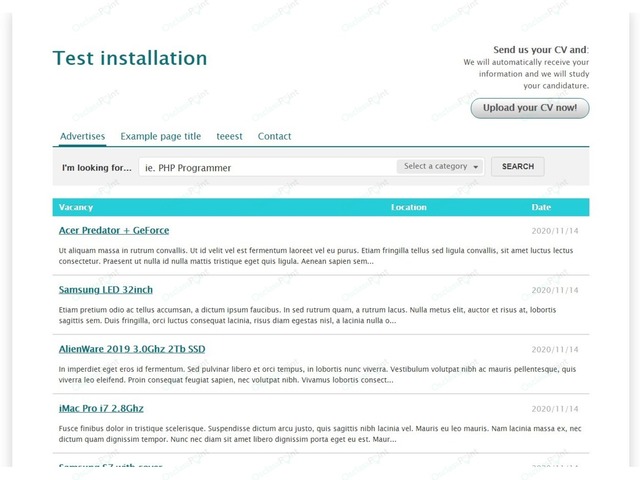Viewport: 640px width, 480px height.
Task: Click the Location column header
Action: (x=409, y=207)
